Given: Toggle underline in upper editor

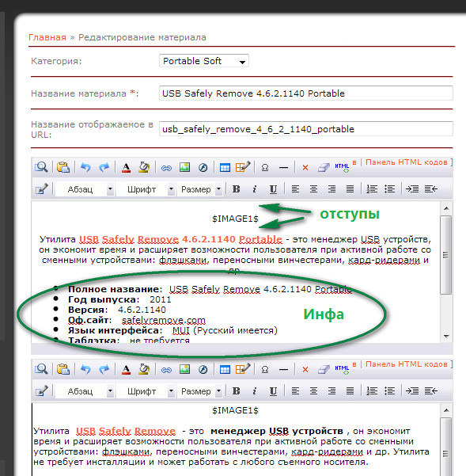Looking at the screenshot, I should pyautogui.click(x=273, y=189).
